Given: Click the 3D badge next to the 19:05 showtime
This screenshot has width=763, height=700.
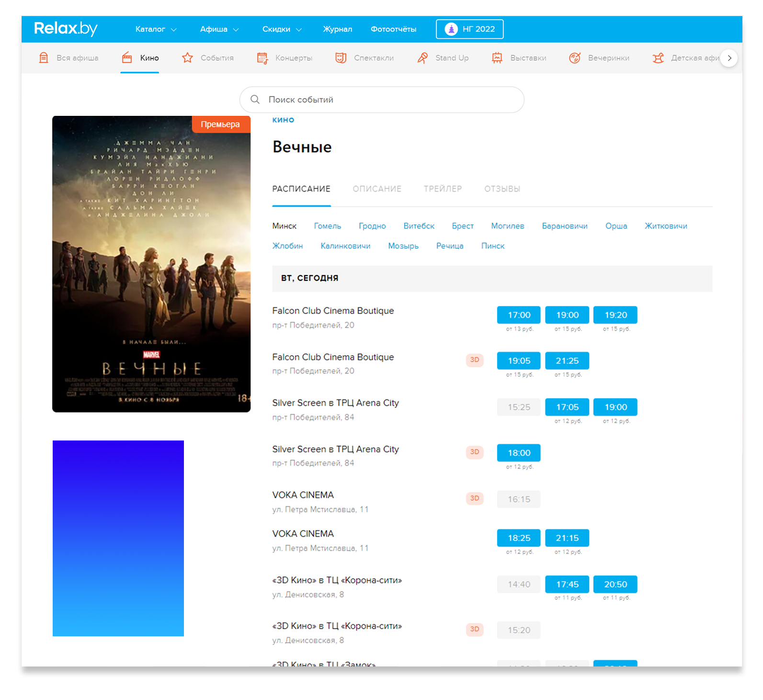Looking at the screenshot, I should (x=475, y=360).
